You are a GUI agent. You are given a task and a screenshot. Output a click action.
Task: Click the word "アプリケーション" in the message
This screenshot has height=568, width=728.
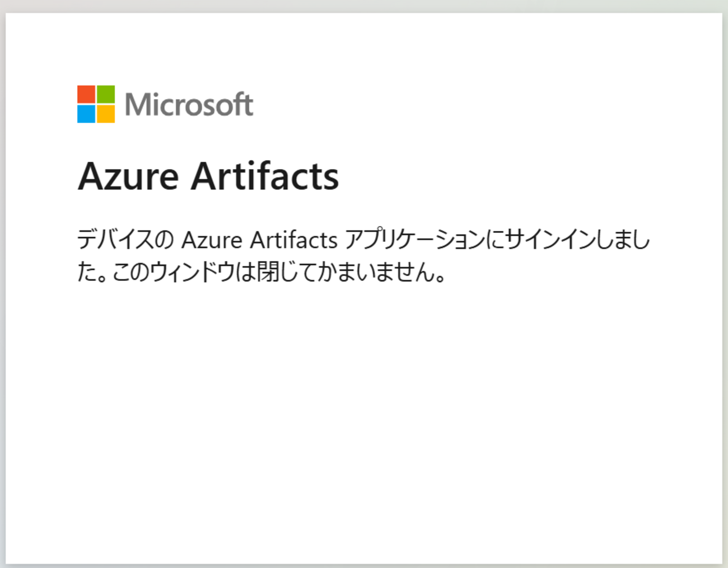coord(414,240)
